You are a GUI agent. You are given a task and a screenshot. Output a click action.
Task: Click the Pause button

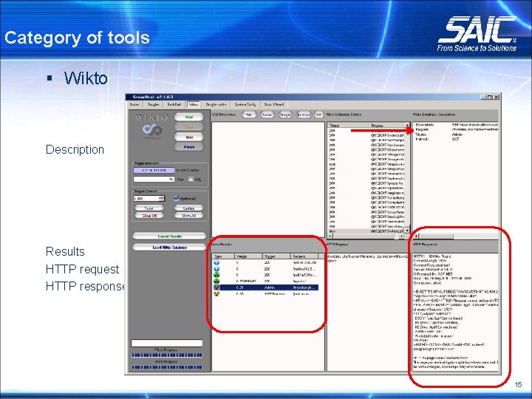coord(189,147)
